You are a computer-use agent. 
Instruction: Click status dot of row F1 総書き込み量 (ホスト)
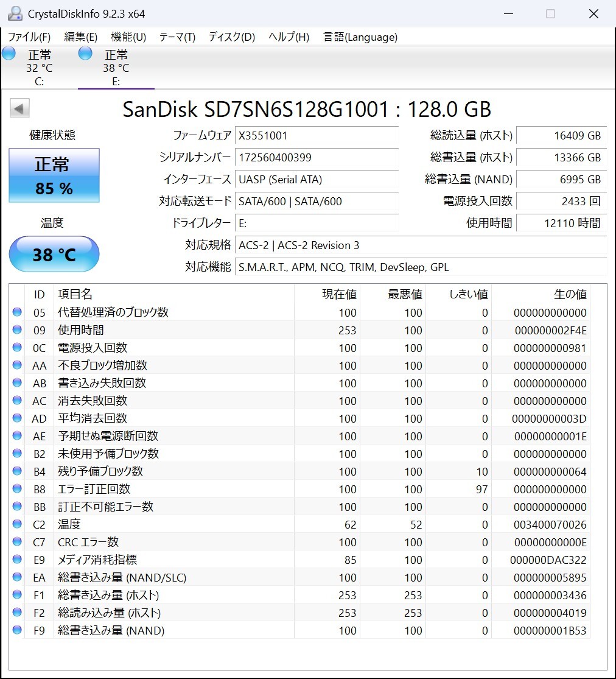tap(17, 594)
